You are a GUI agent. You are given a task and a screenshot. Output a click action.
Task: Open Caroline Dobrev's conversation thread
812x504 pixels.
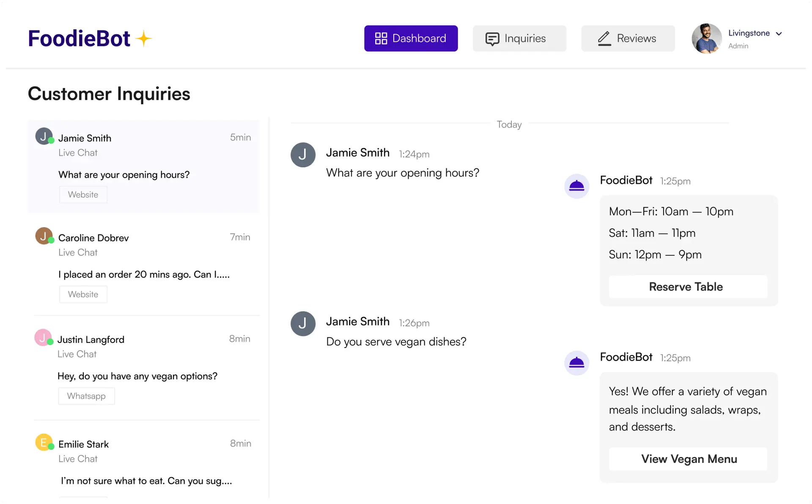144,264
